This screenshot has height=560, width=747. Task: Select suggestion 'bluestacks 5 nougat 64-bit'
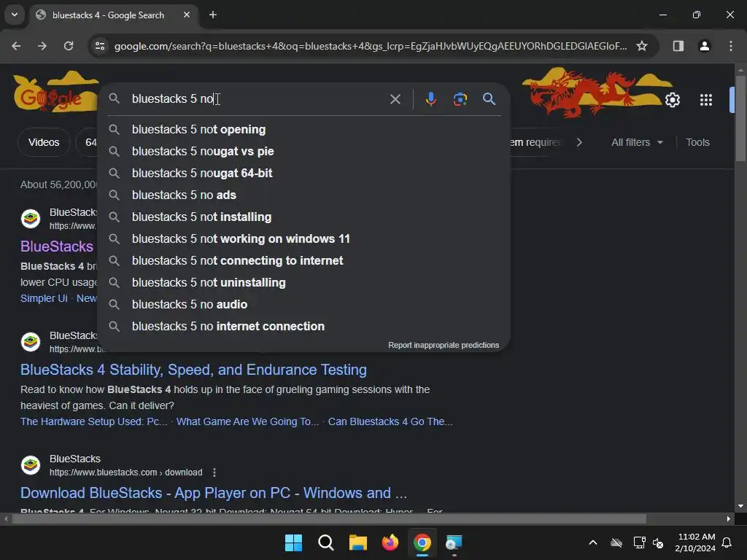pos(304,174)
